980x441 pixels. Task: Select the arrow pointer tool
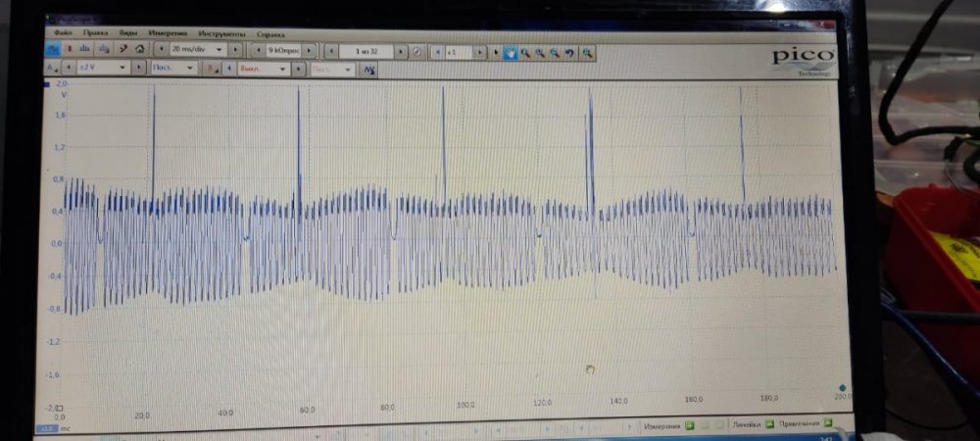click(x=496, y=52)
